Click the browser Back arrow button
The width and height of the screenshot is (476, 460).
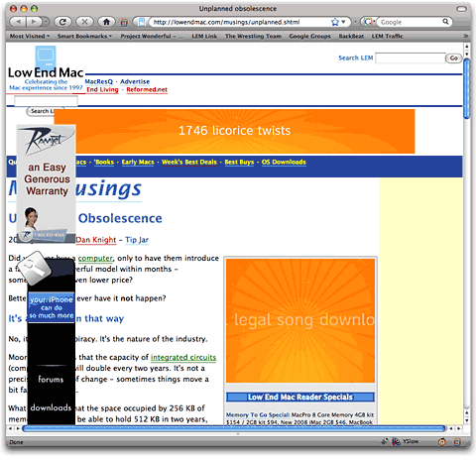(x=19, y=22)
